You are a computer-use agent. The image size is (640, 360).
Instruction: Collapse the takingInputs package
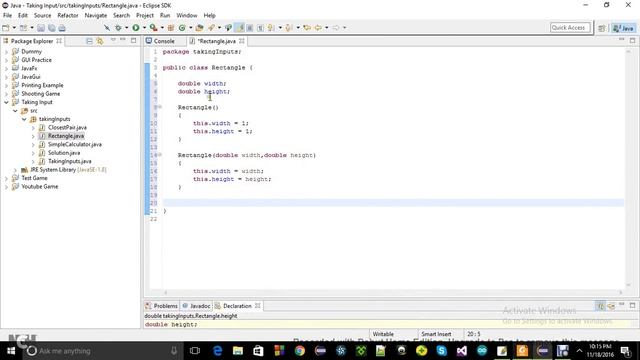click(24, 119)
